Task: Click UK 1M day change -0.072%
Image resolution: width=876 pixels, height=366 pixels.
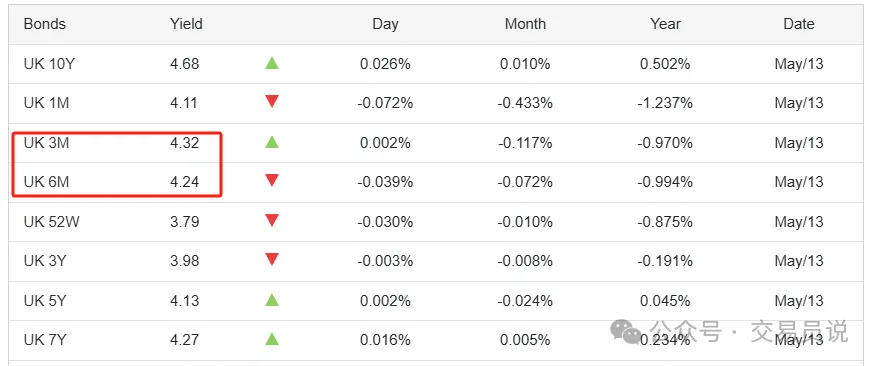Action: pyautogui.click(x=385, y=103)
